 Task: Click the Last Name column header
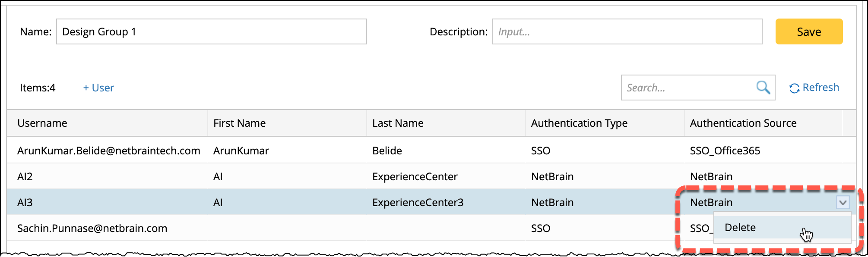click(x=398, y=123)
